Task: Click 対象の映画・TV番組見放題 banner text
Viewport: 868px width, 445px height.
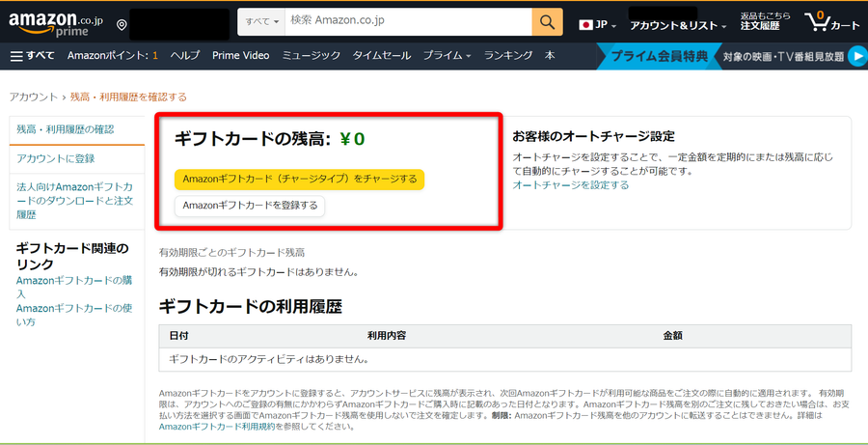Action: coord(783,56)
